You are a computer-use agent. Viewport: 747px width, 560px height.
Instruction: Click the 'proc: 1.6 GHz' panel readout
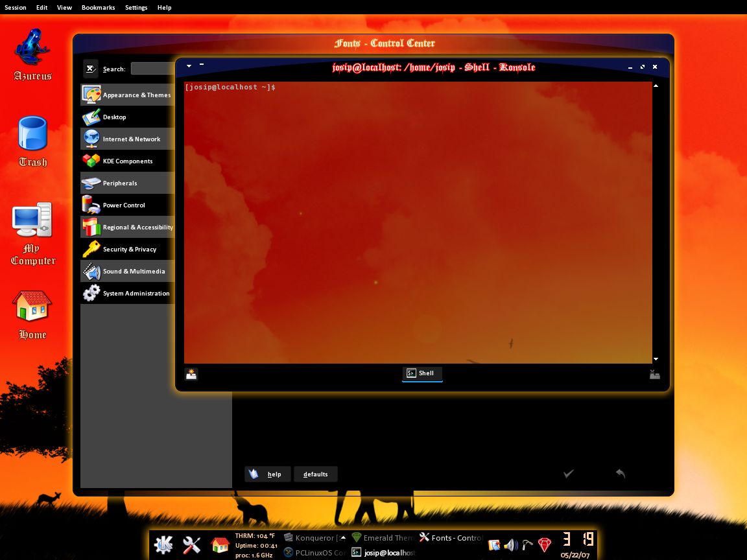pyautogui.click(x=254, y=555)
